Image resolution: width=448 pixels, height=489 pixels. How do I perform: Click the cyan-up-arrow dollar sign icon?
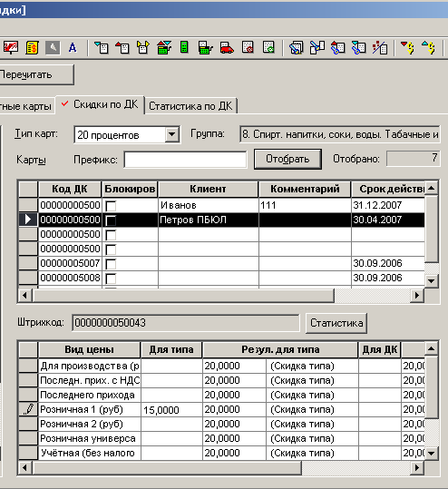[x=428, y=48]
